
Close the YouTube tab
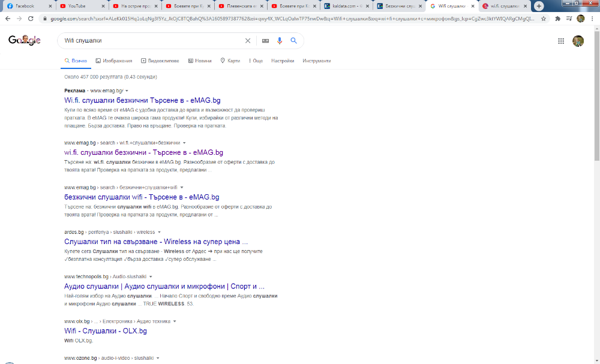103,6
